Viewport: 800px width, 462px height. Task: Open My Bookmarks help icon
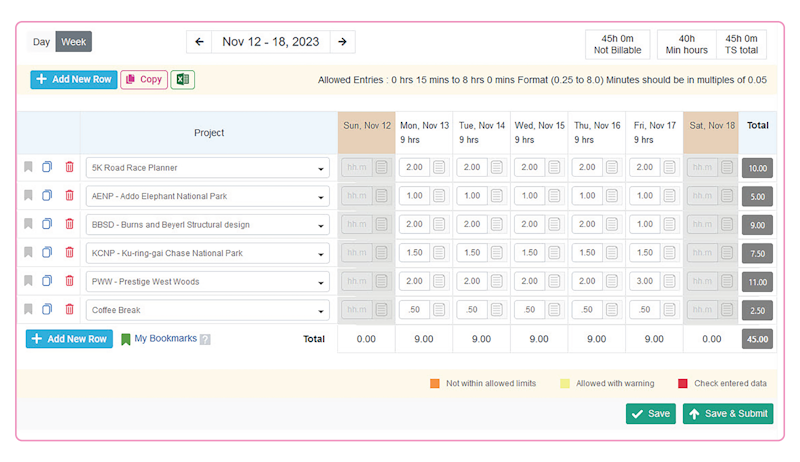pyautogui.click(x=205, y=339)
